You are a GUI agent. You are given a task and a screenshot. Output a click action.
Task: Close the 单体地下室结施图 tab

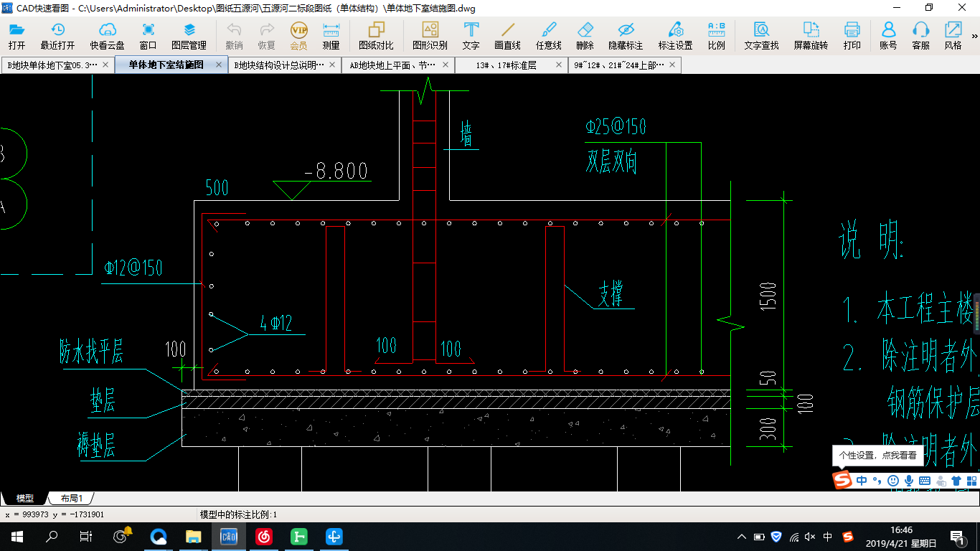pos(219,65)
